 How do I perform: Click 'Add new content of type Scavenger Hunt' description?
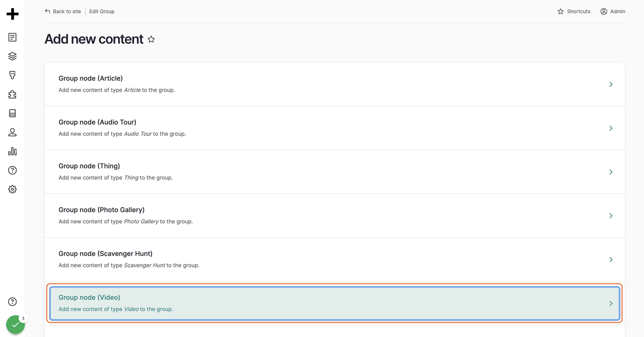[x=129, y=265]
